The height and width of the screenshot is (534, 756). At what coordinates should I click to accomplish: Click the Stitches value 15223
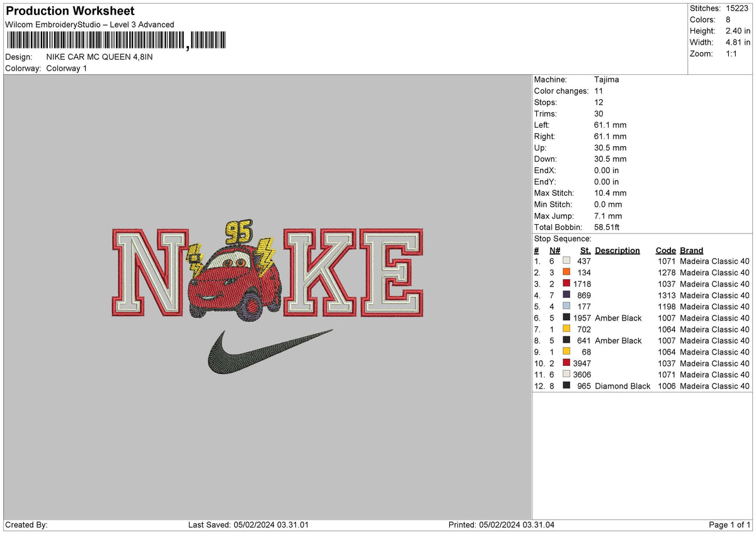point(738,8)
